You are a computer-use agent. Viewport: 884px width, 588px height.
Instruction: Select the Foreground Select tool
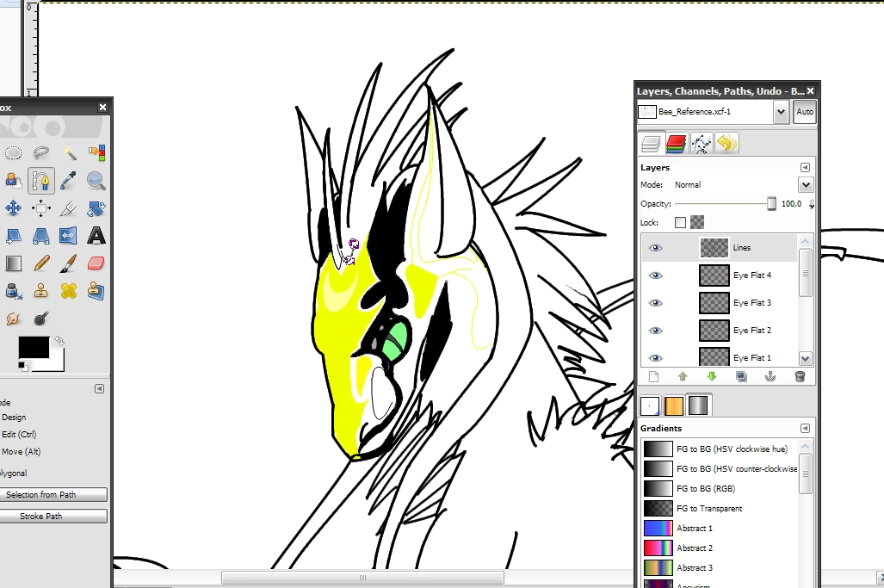coord(13,181)
